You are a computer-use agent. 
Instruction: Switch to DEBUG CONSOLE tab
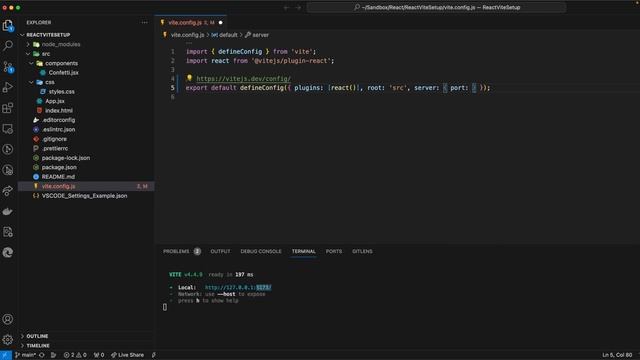[261, 251]
